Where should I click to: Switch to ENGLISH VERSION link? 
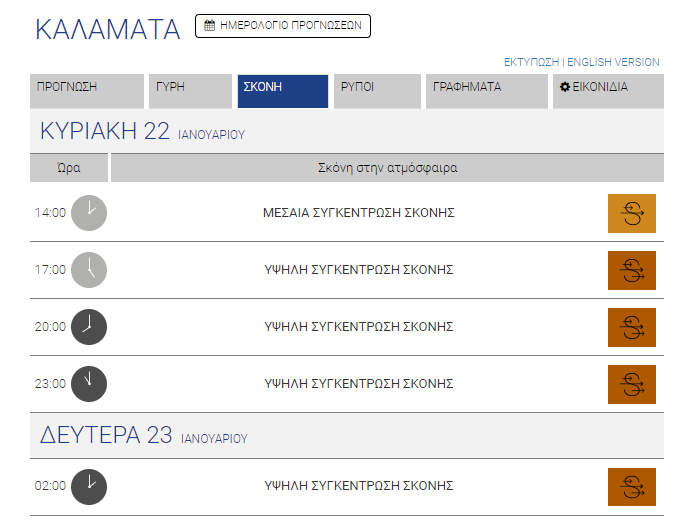tap(613, 62)
